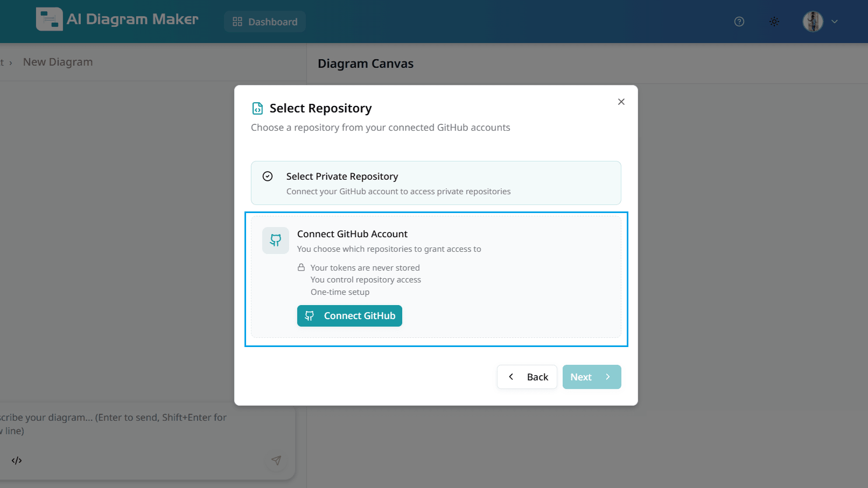Toggle light/dark theme with the sun icon

click(x=774, y=22)
